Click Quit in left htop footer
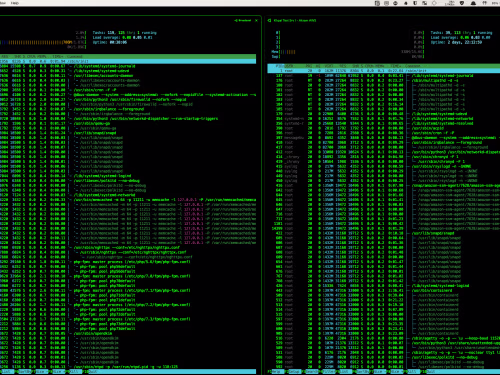This screenshot has height=375, width=500. click(x=92, y=371)
